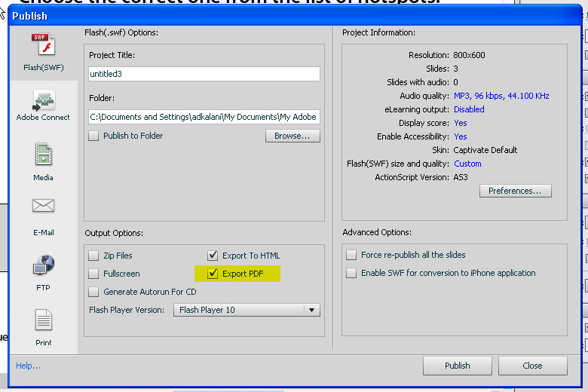Image resolution: width=588 pixels, height=392 pixels.
Task: Check Force re-publish all the slides
Action: click(351, 255)
